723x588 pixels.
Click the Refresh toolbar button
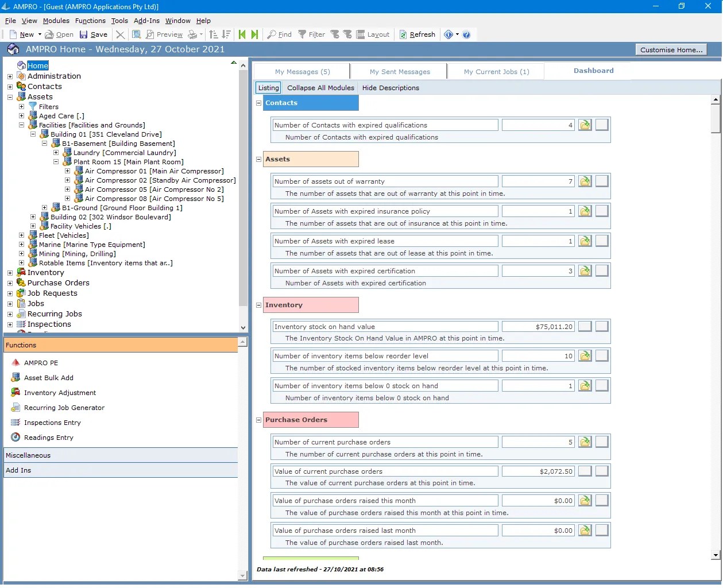pyautogui.click(x=417, y=34)
